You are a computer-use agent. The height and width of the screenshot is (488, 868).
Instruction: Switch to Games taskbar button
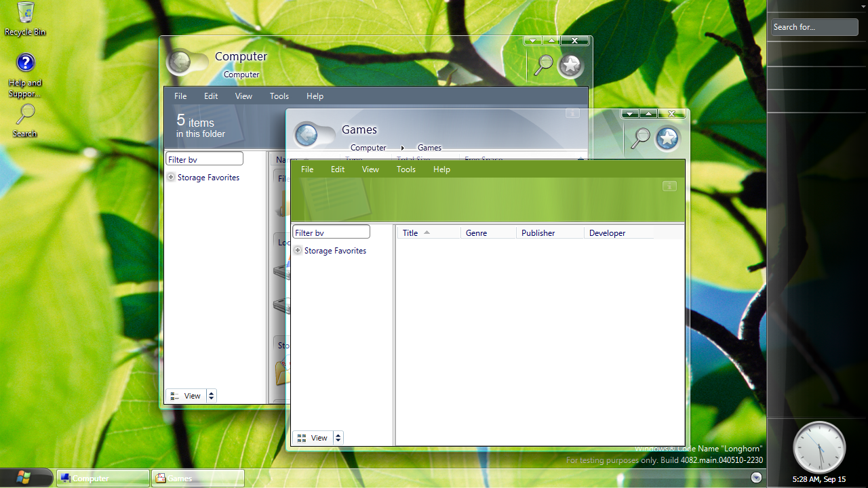click(197, 478)
